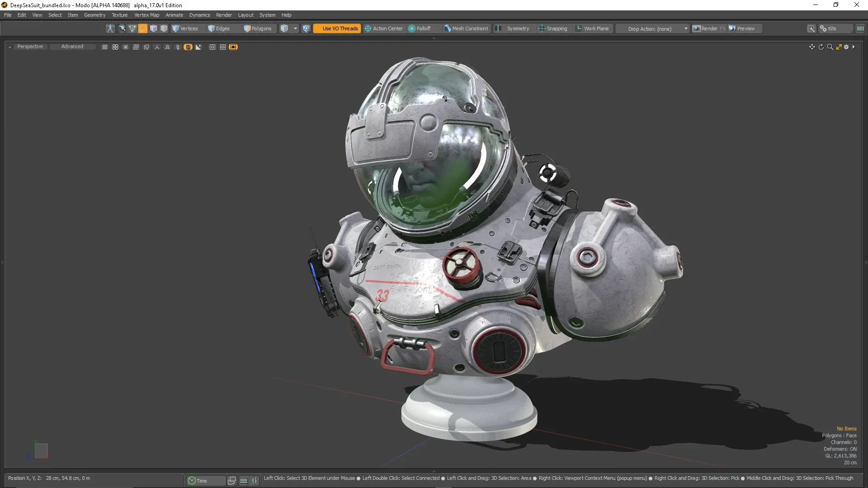Click the yellow maximize viewport icon
Viewport: 868px width, 488px height.
click(x=839, y=47)
